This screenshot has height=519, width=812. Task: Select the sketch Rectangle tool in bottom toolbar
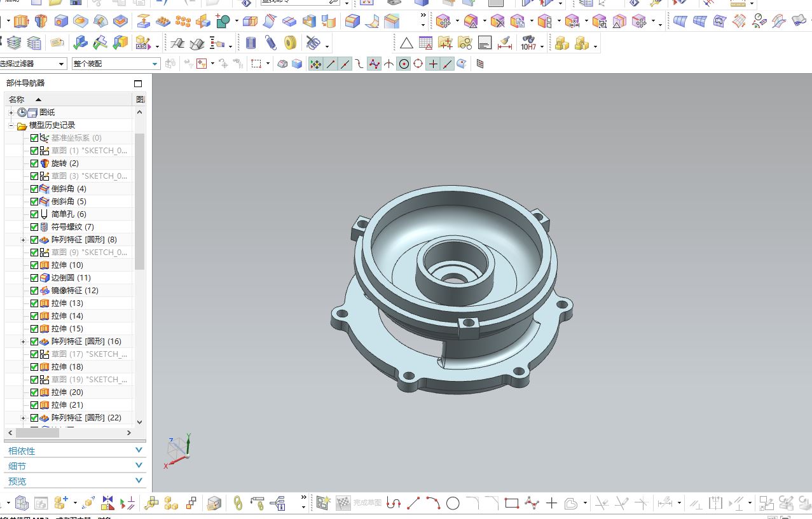pos(512,503)
